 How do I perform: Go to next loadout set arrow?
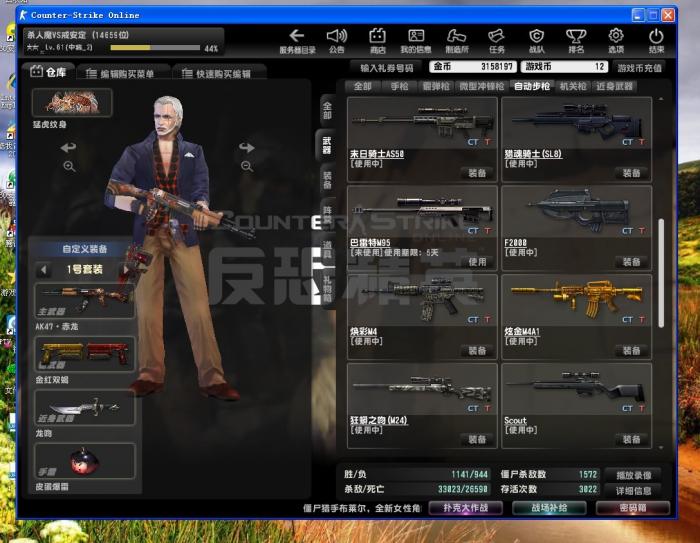[x=126, y=270]
